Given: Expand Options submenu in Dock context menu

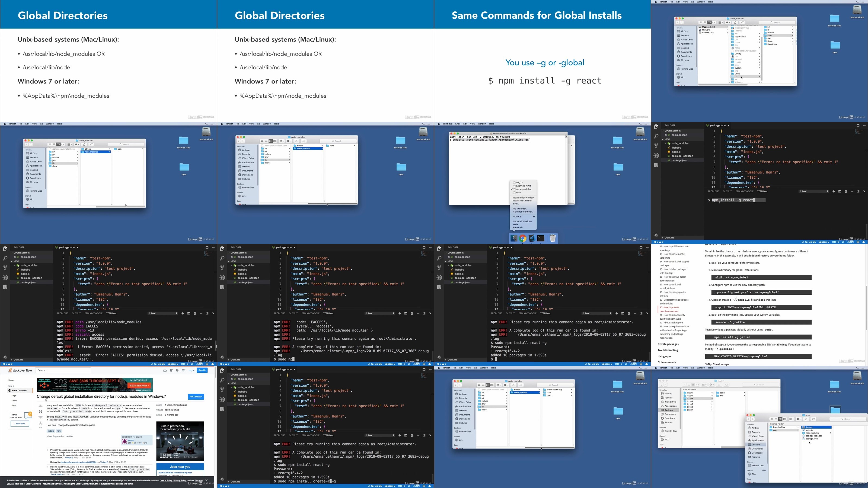Looking at the screenshot, I should point(523,217).
